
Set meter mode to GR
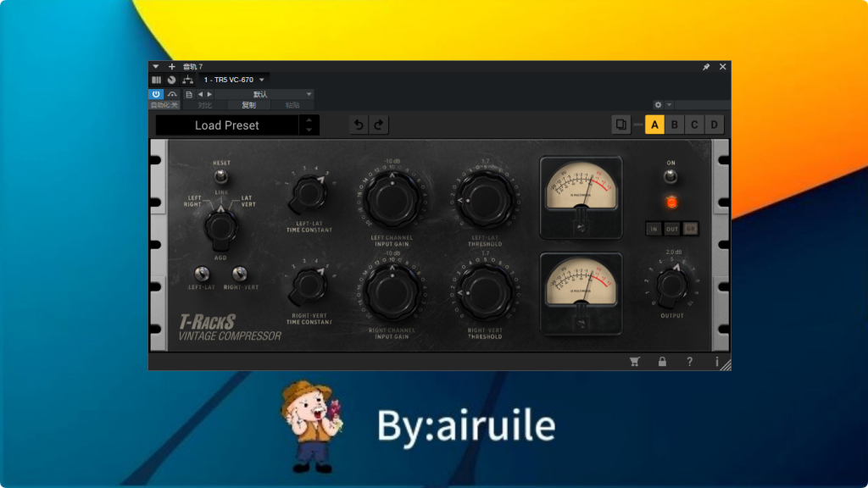[690, 229]
